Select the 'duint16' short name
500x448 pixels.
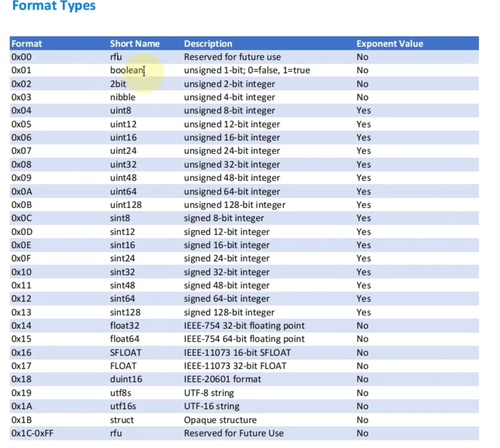click(x=126, y=380)
